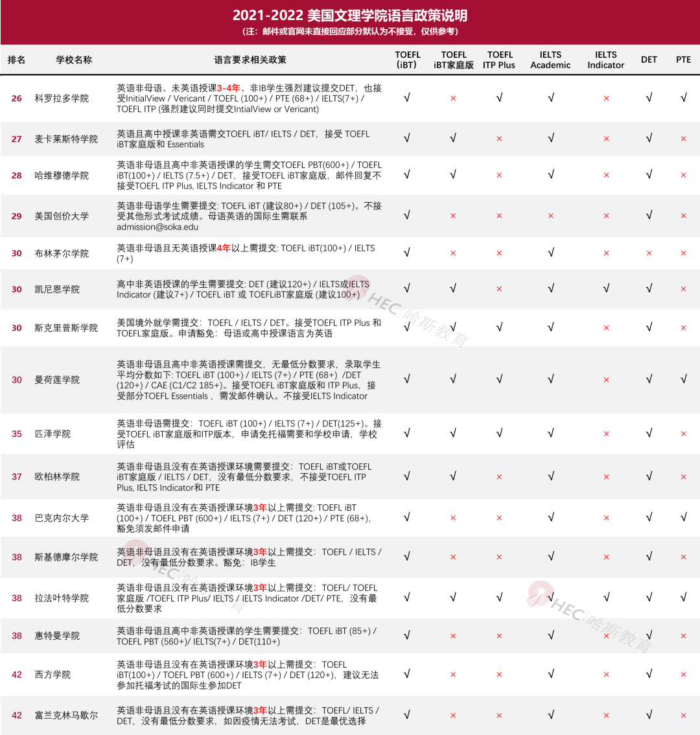This screenshot has width=700, height=735.
Task: Click the 语言要求相关政策 column header
Action: [x=250, y=60]
